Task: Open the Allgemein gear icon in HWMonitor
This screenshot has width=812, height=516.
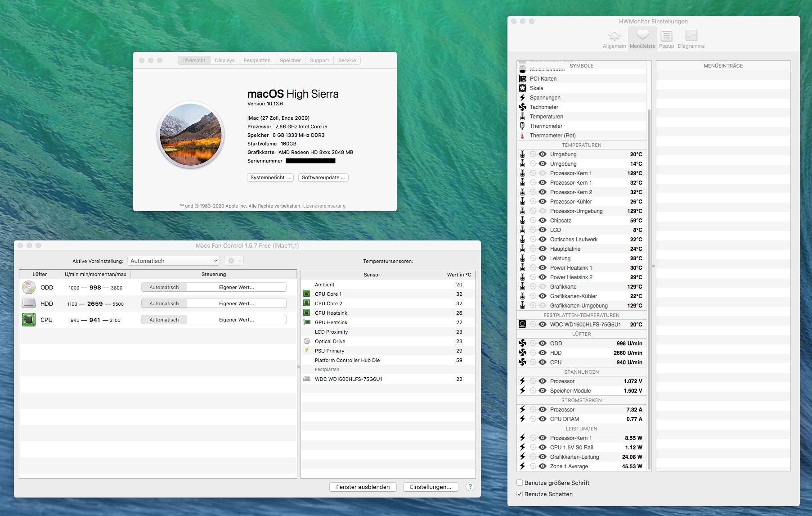Action: [x=614, y=36]
